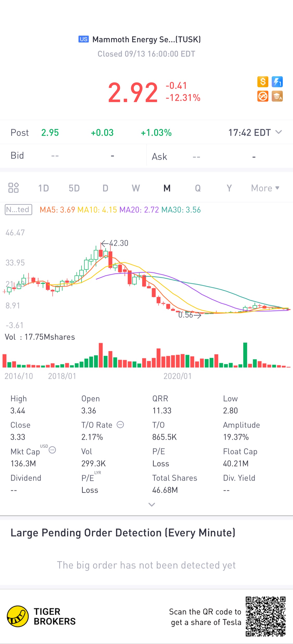The height and width of the screenshot is (644, 293).
Task: Tap the Vol 299.3K value
Action: pyautogui.click(x=93, y=463)
